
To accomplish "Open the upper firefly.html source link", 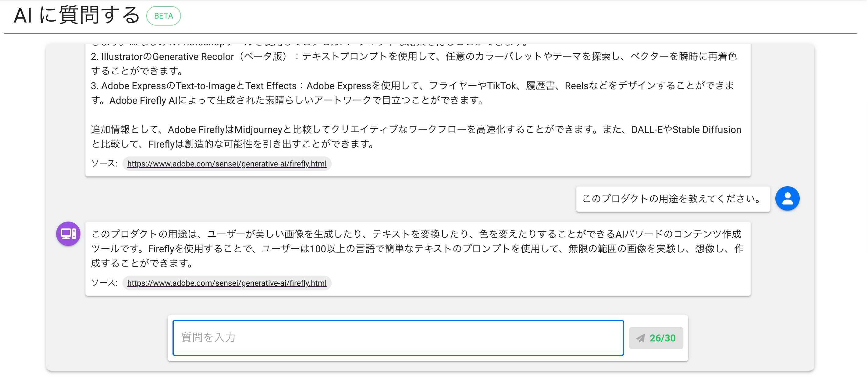I will pos(226,164).
